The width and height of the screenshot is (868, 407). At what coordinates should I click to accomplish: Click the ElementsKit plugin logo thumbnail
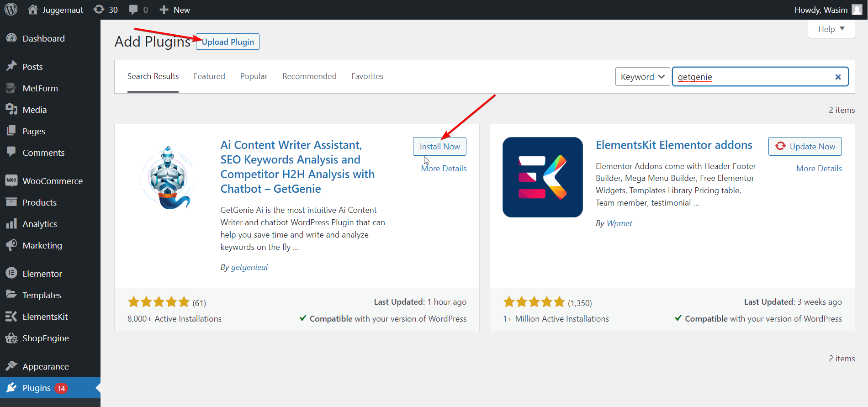[543, 177]
